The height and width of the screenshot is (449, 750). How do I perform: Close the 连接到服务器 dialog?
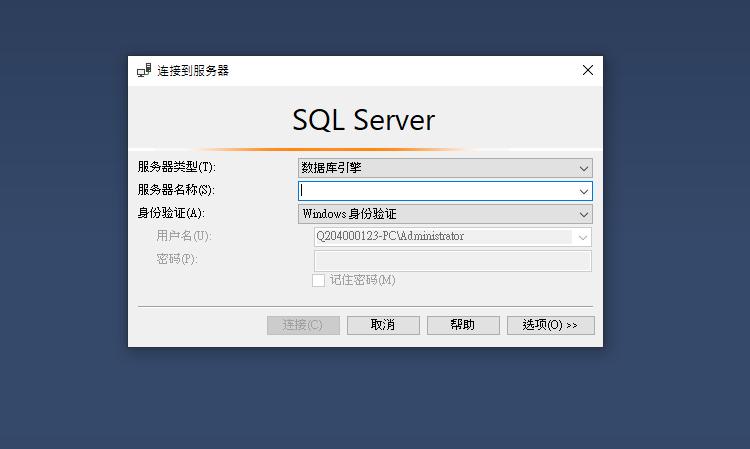[588, 70]
